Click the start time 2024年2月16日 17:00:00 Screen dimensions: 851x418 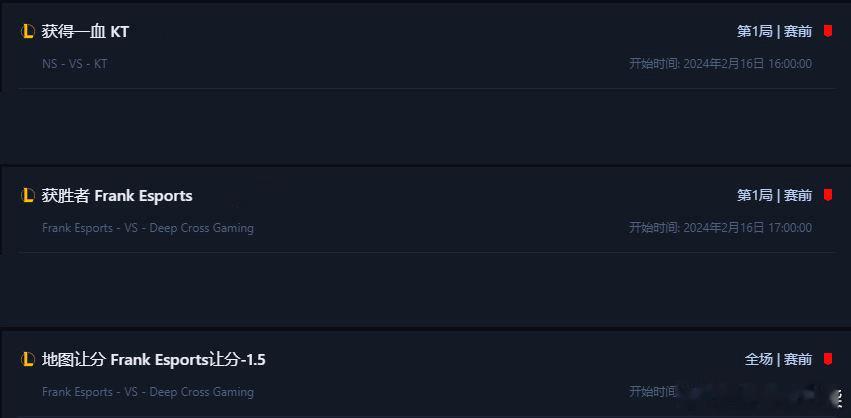pos(747,228)
